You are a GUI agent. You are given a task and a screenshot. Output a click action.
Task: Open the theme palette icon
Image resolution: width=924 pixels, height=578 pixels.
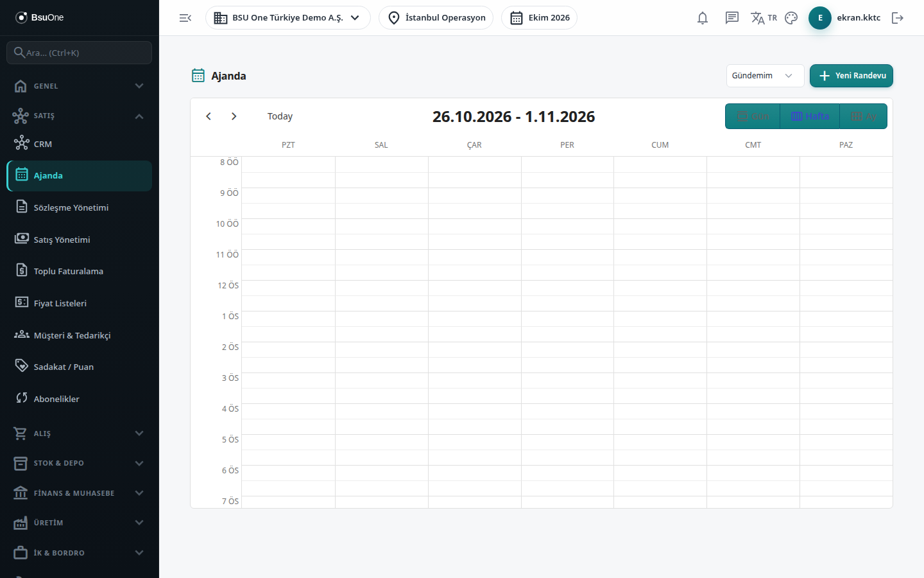point(791,18)
